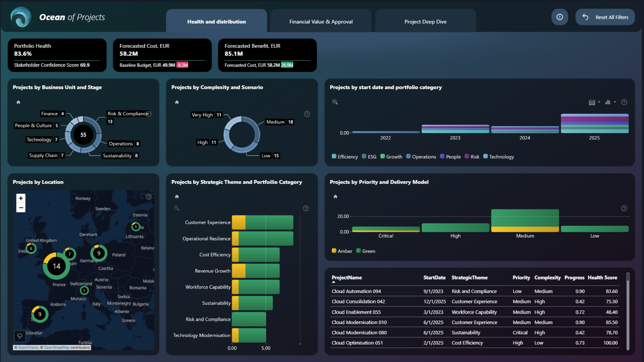
Task: Sort table by StartDate column header
Action: (434, 278)
